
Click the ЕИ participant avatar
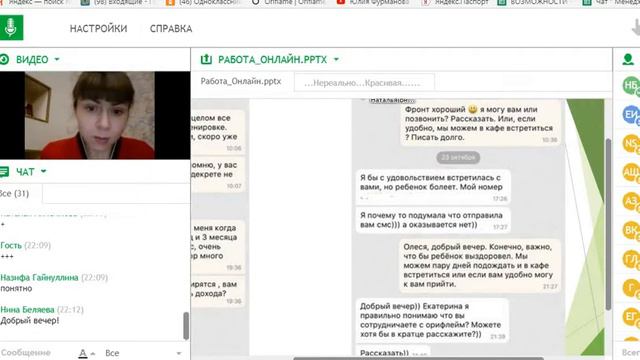pos(631,115)
